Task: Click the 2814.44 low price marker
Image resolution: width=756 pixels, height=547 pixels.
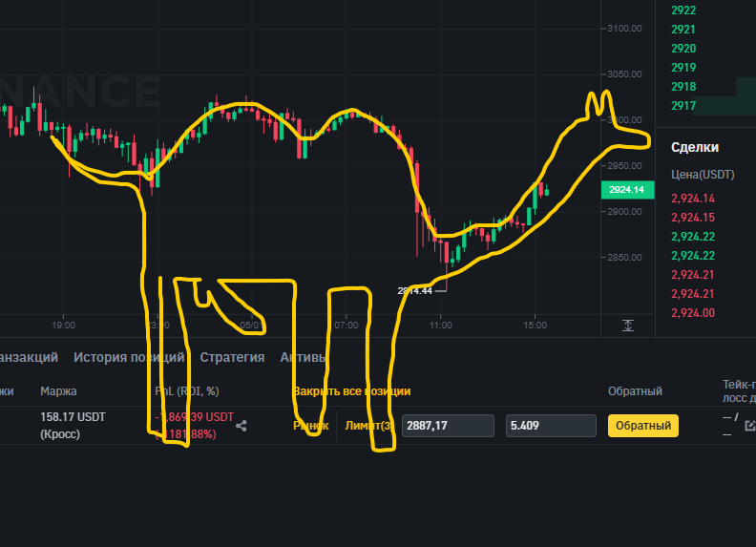Action: point(415,290)
